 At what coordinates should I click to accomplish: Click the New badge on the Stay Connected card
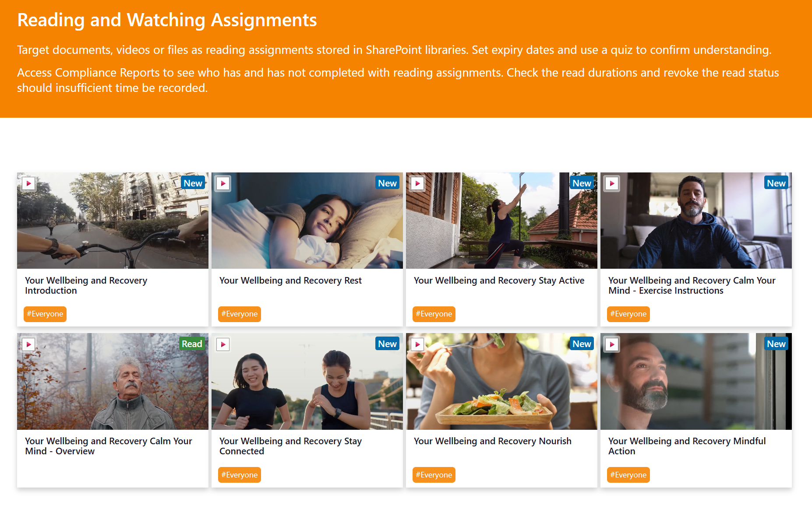(388, 344)
